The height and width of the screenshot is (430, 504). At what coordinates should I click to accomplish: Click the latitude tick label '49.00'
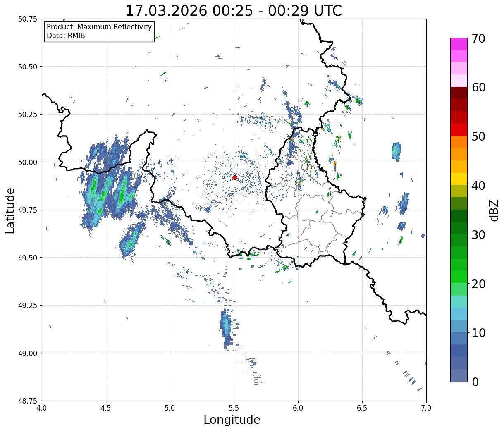(x=27, y=353)
